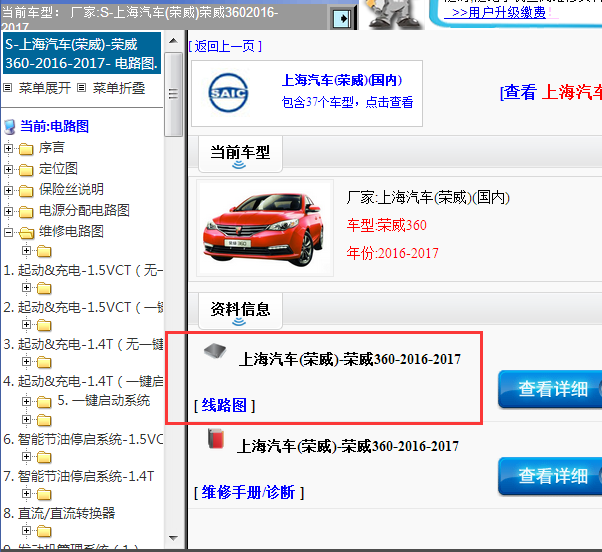Viewport: 602px width, 552px height.
Task: Click 查看详细 button for 线路图
Action: pyautogui.click(x=550, y=389)
